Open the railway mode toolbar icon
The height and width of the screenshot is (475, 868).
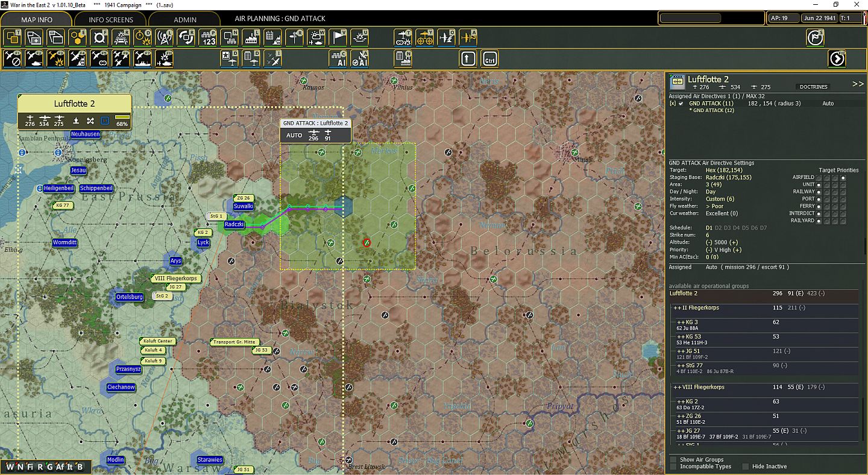(121, 37)
